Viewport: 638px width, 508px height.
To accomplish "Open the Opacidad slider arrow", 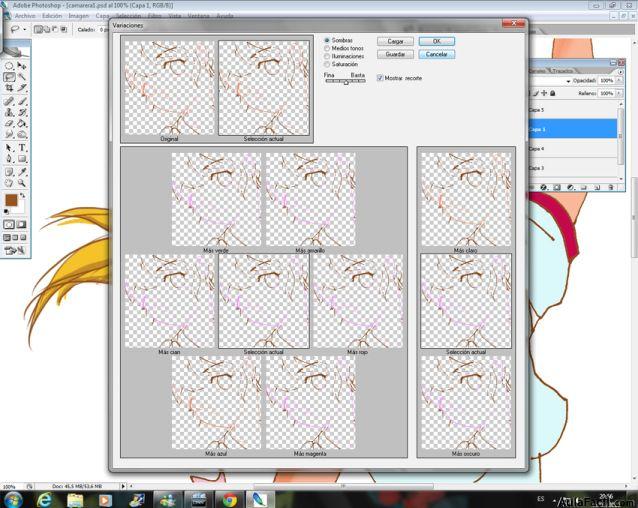I will (x=619, y=81).
